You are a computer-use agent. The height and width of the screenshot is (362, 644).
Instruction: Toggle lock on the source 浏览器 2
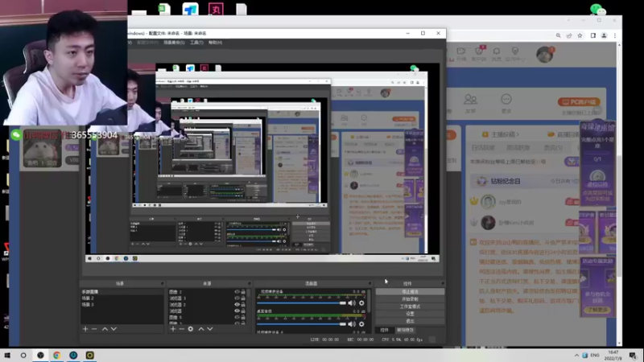(243, 305)
